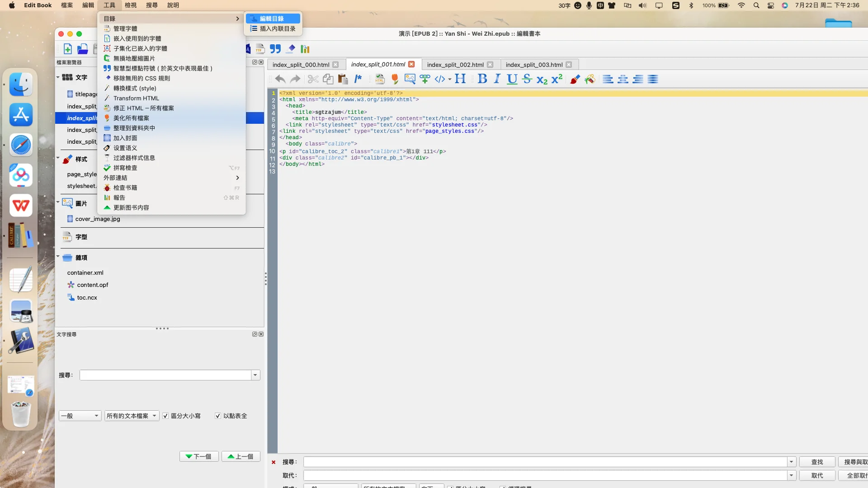Click the cut scissors icon
This screenshot has height=488, width=868.
(313, 79)
